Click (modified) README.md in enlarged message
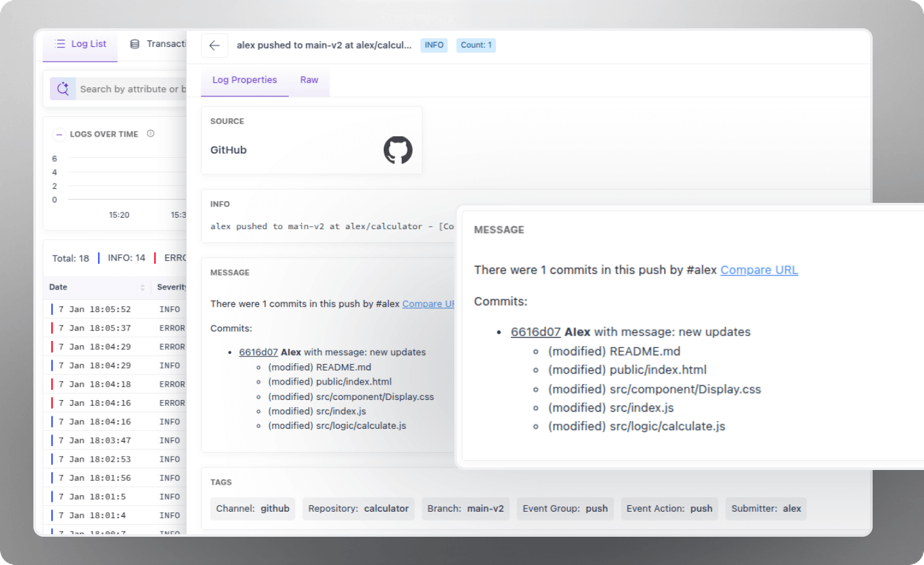 click(614, 351)
